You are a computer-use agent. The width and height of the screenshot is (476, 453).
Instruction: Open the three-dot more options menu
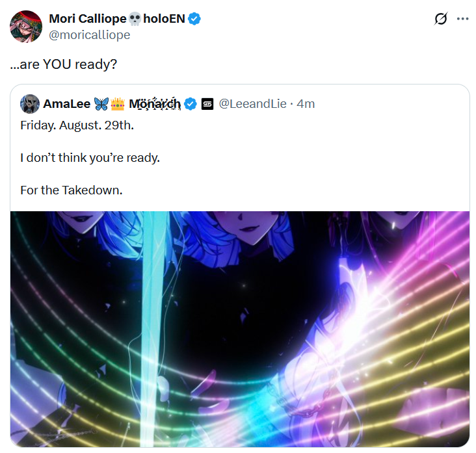[462, 19]
